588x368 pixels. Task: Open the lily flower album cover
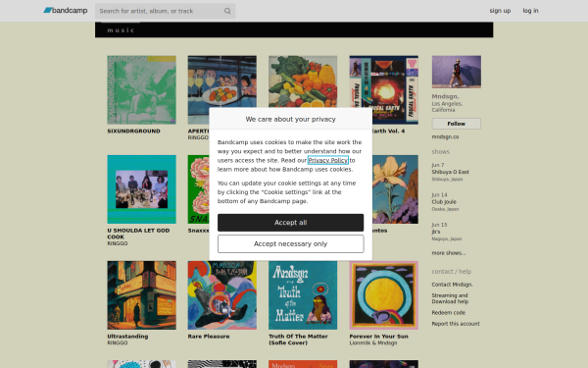point(395,189)
